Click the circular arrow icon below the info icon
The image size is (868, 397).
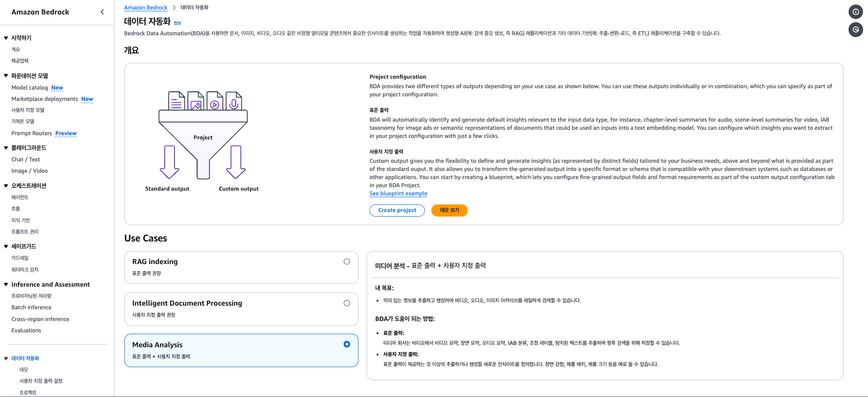pyautogui.click(x=855, y=30)
